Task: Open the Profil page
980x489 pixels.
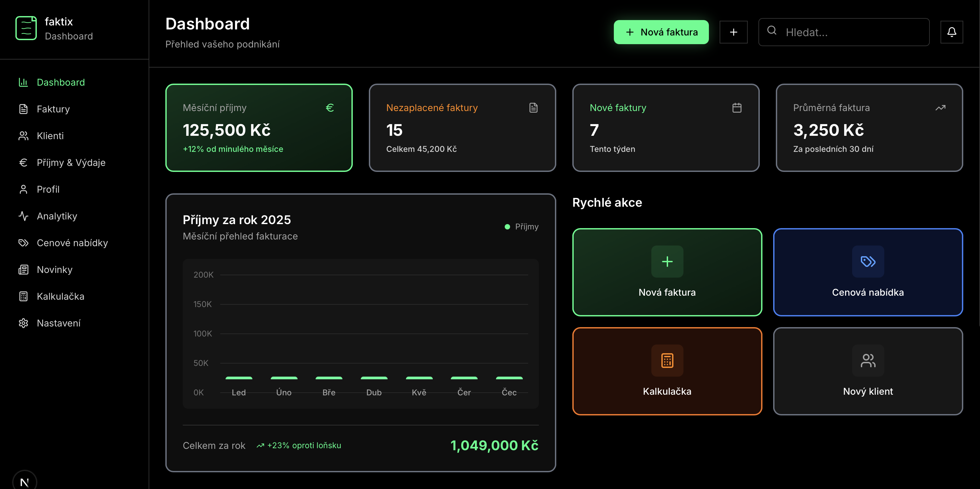Action: [x=48, y=189]
